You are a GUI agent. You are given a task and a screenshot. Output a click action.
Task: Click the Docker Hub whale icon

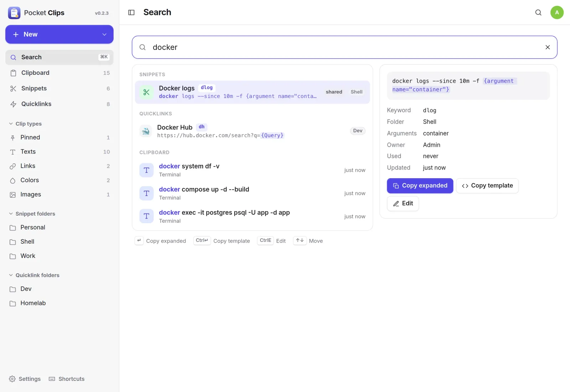(145, 131)
